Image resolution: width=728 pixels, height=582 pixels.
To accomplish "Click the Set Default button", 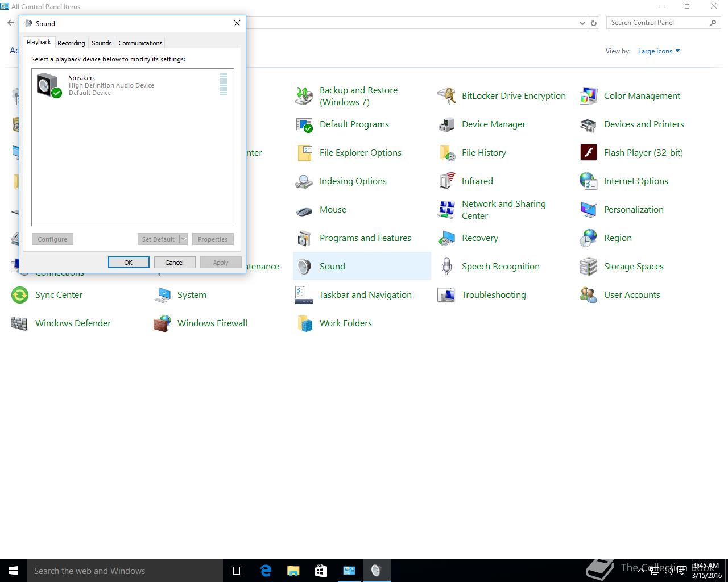I will coord(158,239).
